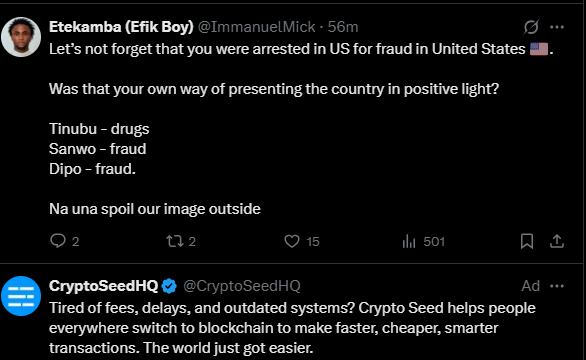This screenshot has width=586, height=360.
Task: Open CryptoSeedHQ avatar logo
Action: coord(21,296)
